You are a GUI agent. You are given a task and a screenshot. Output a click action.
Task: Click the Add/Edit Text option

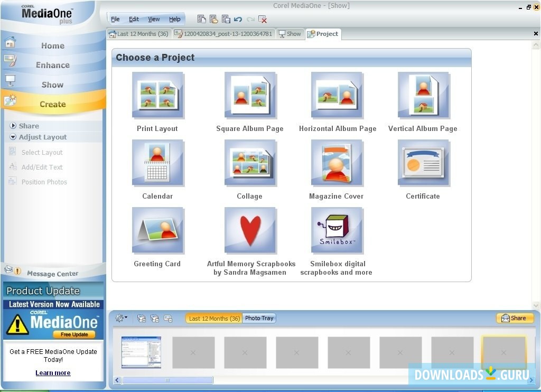coord(42,167)
